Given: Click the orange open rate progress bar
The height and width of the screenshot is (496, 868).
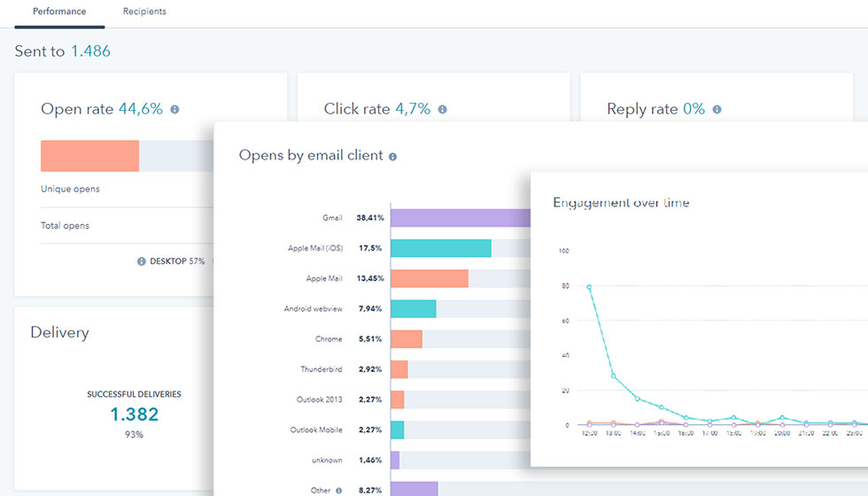Looking at the screenshot, I should click(89, 156).
